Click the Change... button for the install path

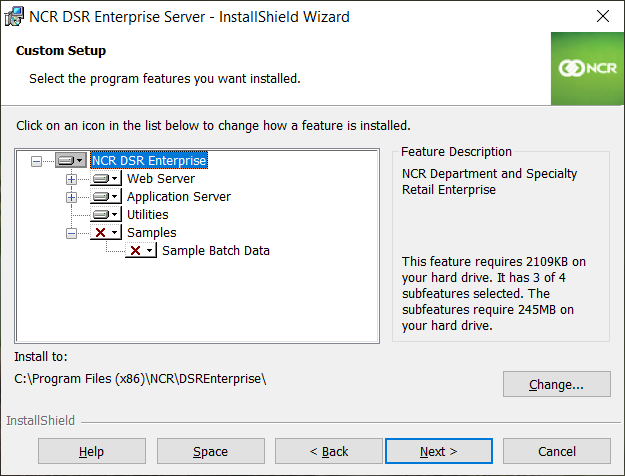point(556,384)
